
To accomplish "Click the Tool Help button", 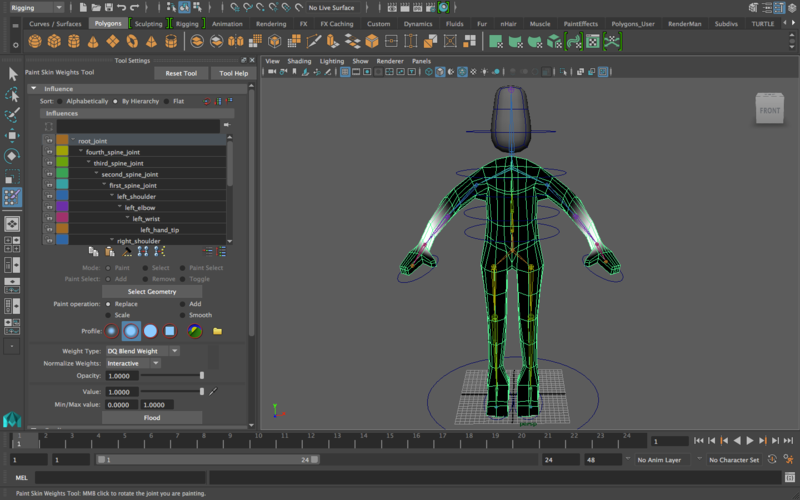I will tap(234, 73).
